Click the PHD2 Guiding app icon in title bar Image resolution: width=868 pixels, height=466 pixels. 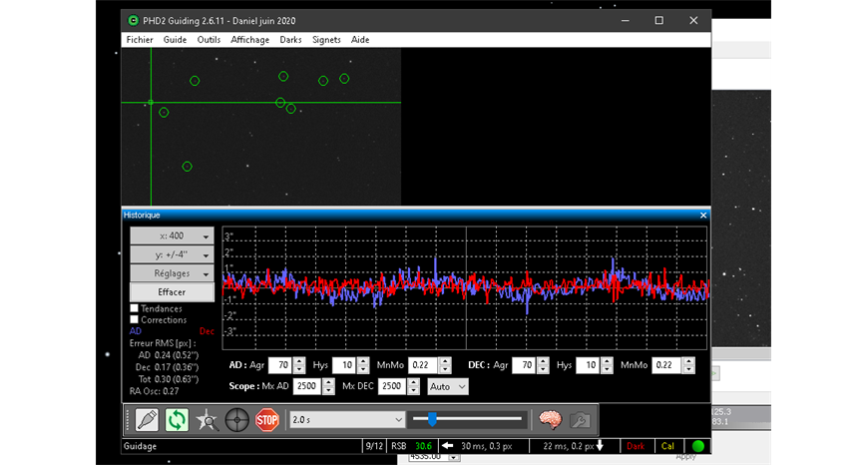(x=135, y=21)
